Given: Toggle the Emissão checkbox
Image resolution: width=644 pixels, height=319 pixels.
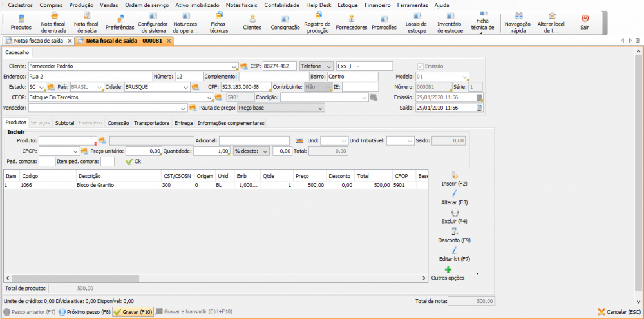Looking at the screenshot, I should click(x=421, y=66).
